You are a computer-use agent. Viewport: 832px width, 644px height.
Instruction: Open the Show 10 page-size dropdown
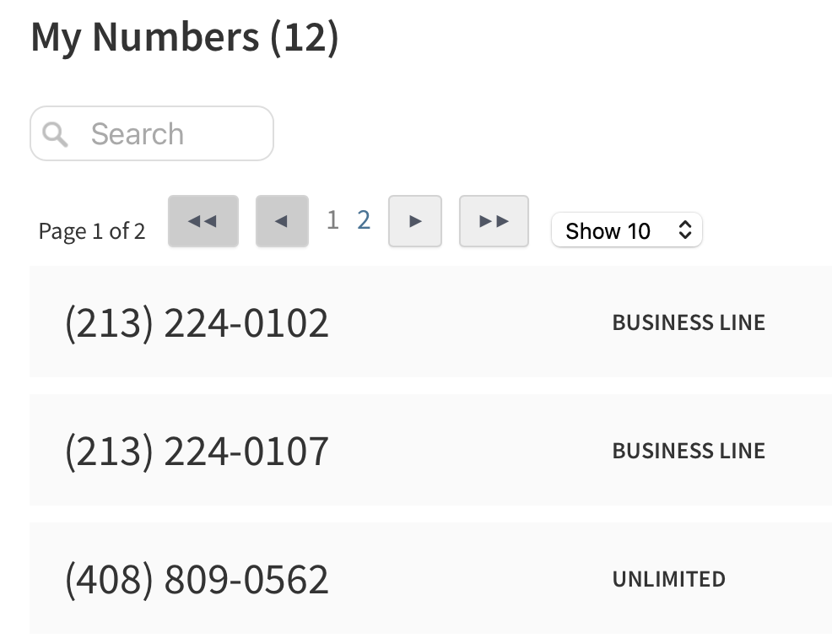(625, 230)
